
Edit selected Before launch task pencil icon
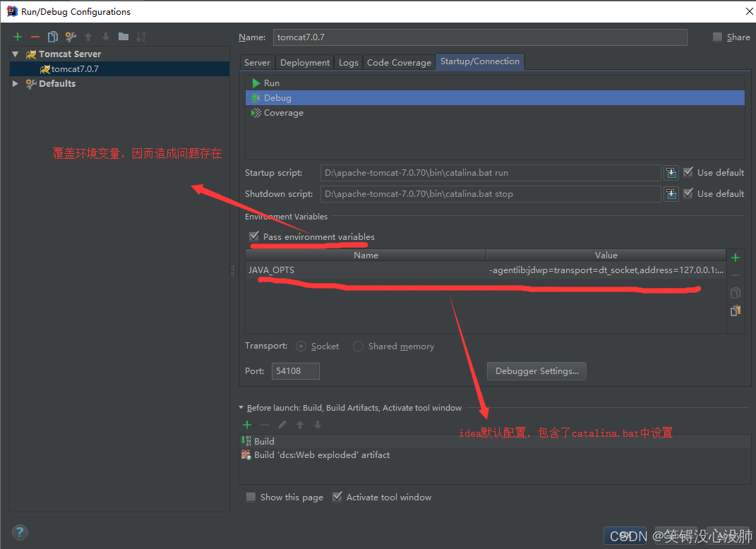pos(282,425)
